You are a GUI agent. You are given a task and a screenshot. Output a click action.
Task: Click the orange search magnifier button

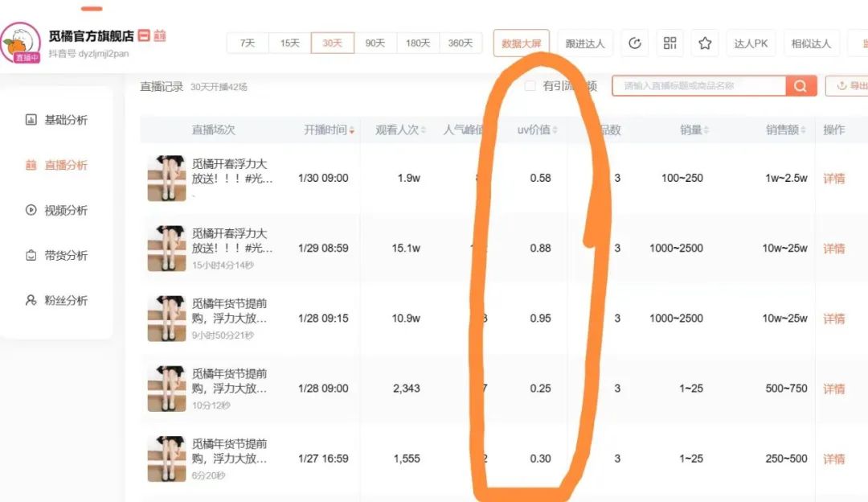(x=800, y=86)
